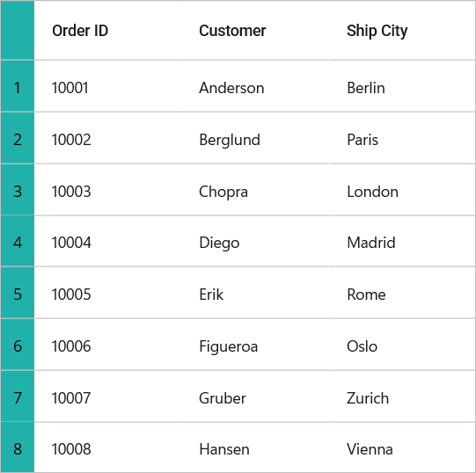This screenshot has width=476, height=473.
Task: Select the Berglund customer cell
Action: tap(255, 138)
